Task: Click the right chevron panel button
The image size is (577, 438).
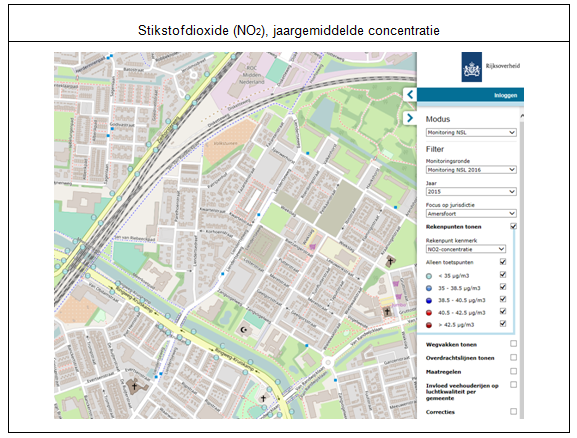Action: click(x=410, y=118)
